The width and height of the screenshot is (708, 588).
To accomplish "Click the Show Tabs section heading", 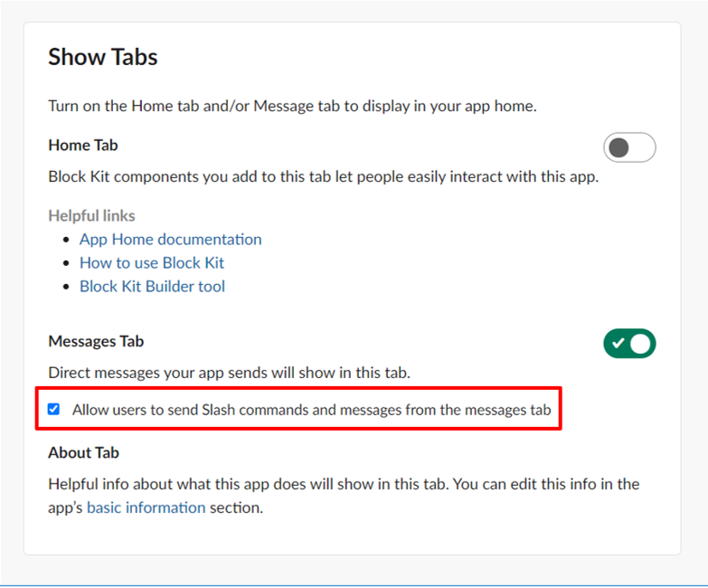I will point(103,57).
